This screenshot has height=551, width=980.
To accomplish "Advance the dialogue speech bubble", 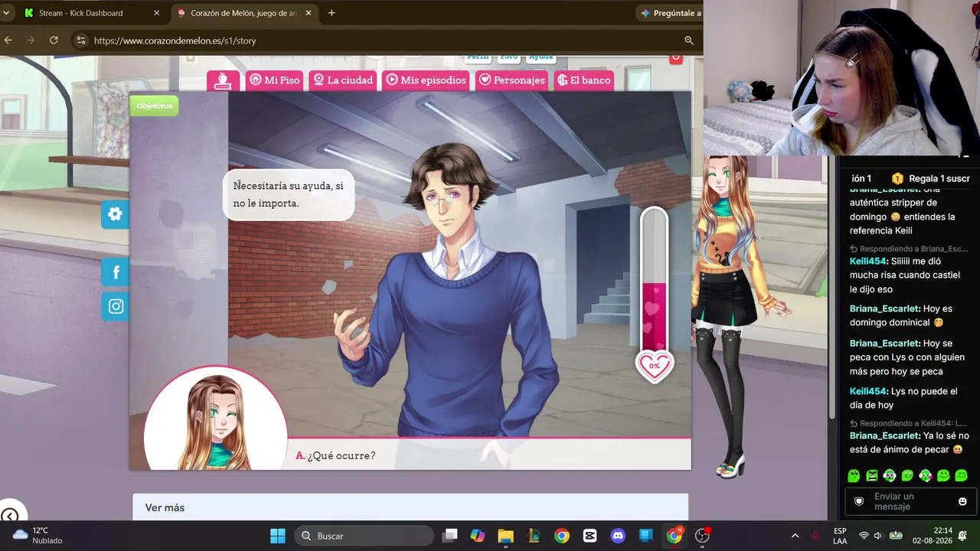I will point(289,194).
